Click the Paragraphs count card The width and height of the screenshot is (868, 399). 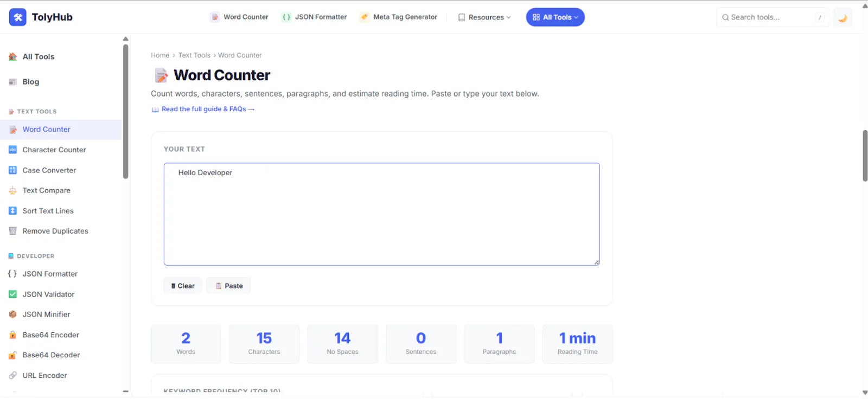499,344
